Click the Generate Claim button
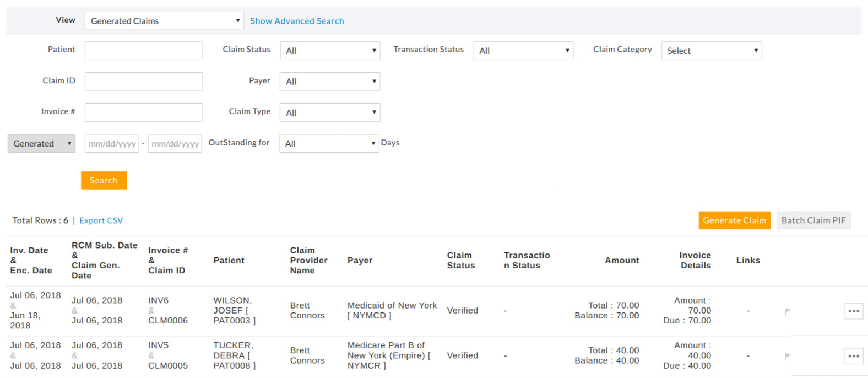This screenshot has height=378, width=868. coord(735,220)
